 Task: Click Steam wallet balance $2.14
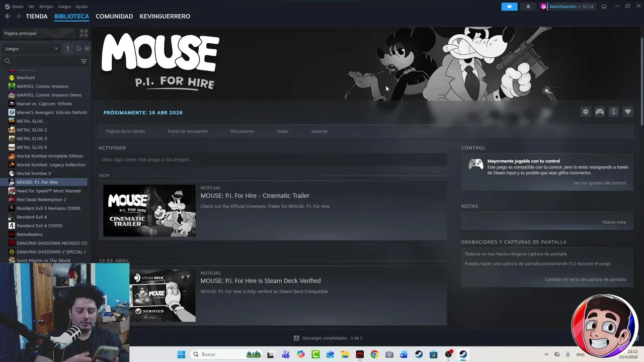pyautogui.click(x=588, y=7)
